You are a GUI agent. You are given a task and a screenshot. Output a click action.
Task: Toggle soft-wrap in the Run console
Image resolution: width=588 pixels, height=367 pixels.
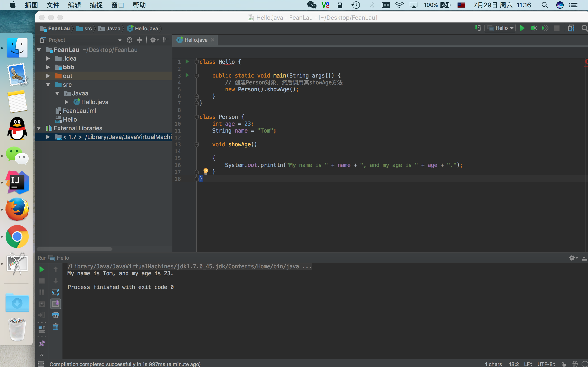point(56,292)
